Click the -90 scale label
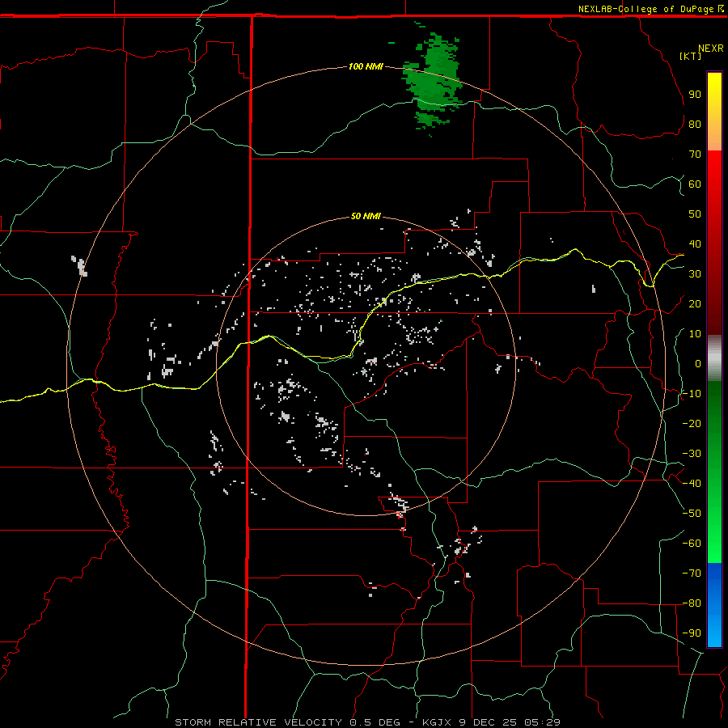The image size is (728, 728). point(692,633)
